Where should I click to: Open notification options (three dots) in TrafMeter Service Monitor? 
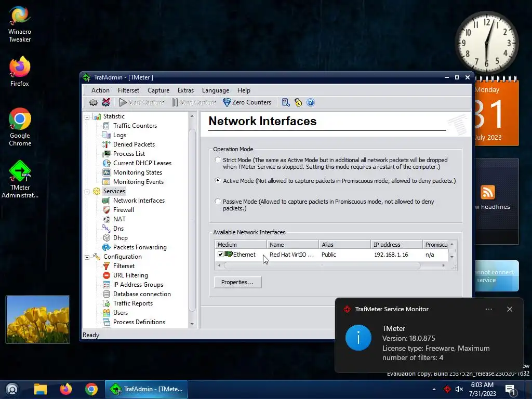[488, 309]
